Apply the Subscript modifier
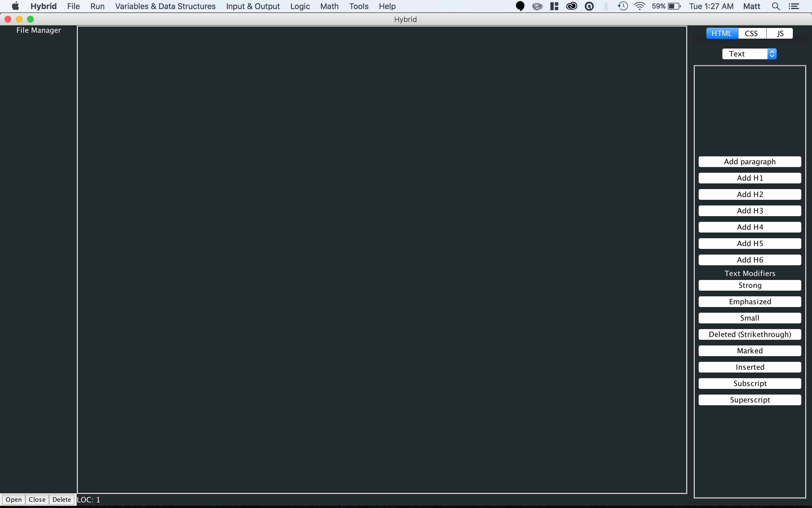The image size is (812, 508). (750, 383)
